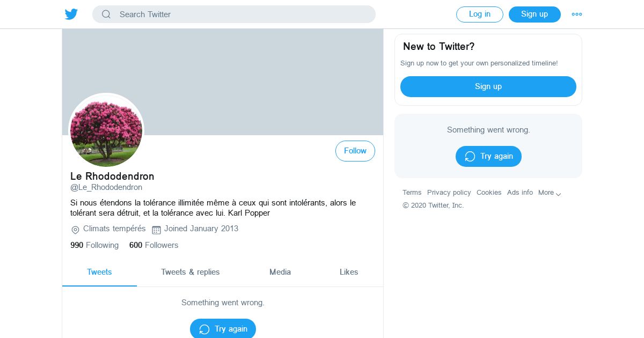Open the three-dots more menu
The width and height of the screenshot is (644, 338).
[x=576, y=14]
